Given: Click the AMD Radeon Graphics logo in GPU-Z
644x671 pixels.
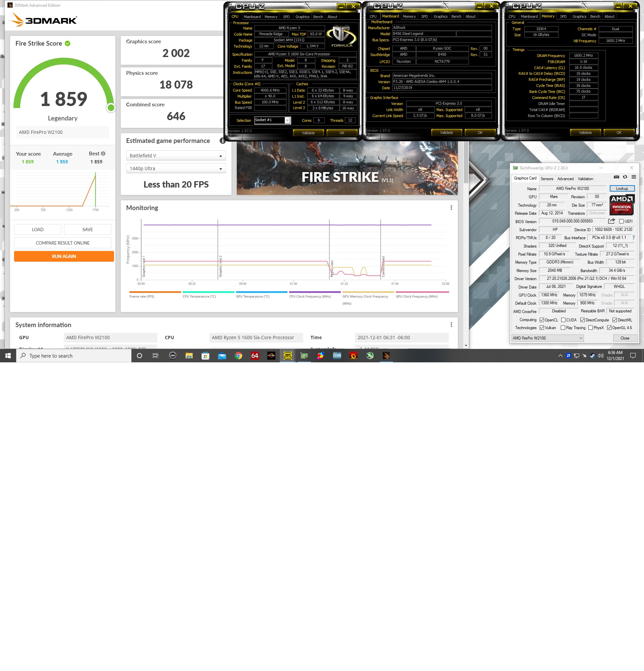Looking at the screenshot, I should (x=622, y=205).
